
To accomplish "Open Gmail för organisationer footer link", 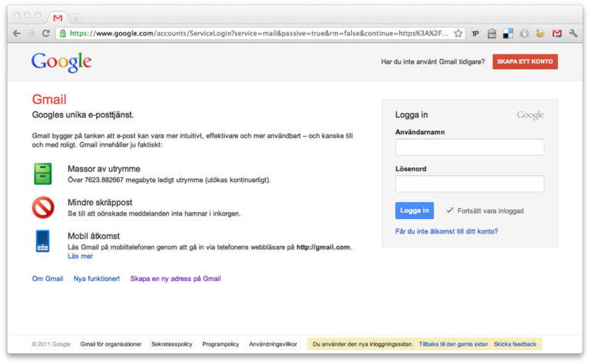I will 111,344.
